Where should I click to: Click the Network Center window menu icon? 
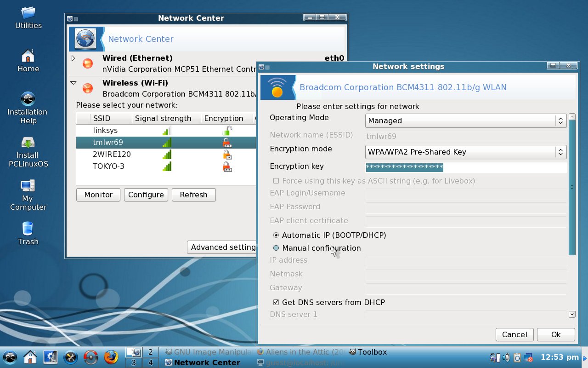[70, 19]
